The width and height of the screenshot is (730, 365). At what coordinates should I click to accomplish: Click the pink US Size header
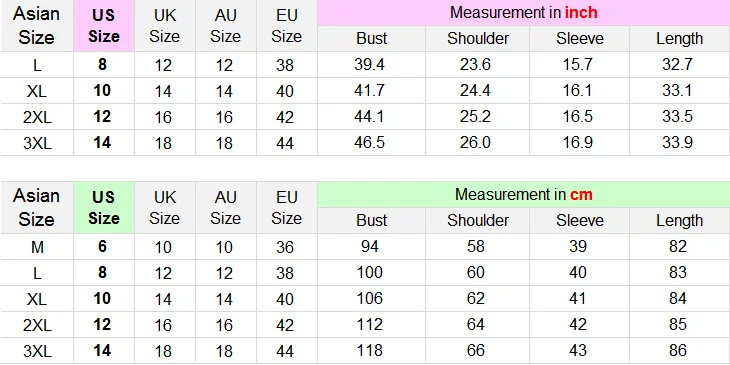point(104,26)
